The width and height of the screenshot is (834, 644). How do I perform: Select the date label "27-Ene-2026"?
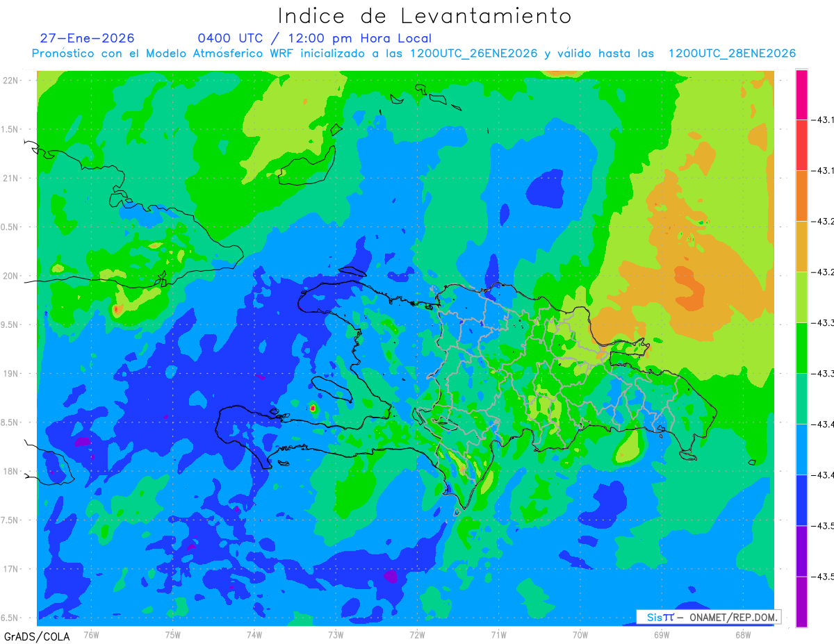pos(87,38)
